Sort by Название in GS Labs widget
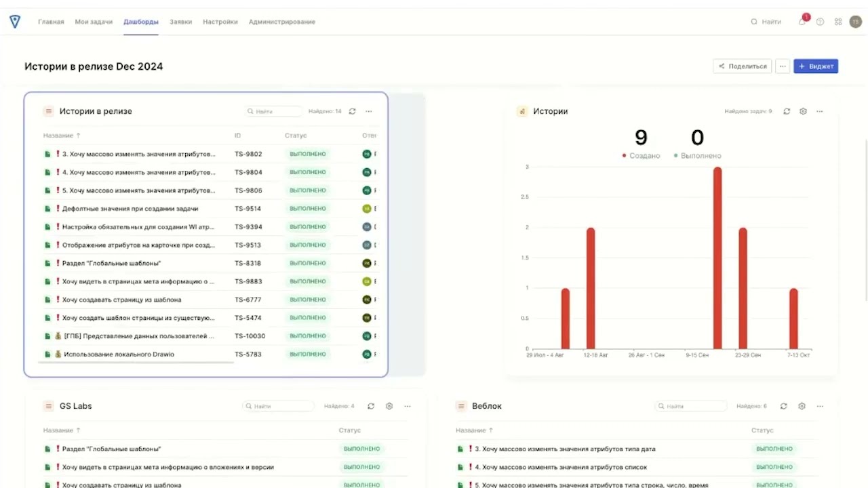Screen dimensions: 868x488 [x=62, y=430]
